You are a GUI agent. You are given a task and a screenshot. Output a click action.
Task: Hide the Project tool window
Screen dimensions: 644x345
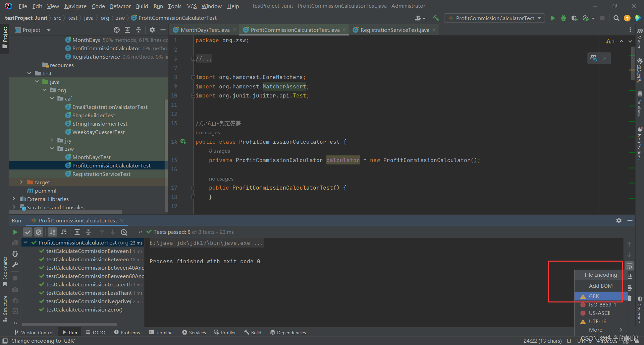(x=163, y=30)
